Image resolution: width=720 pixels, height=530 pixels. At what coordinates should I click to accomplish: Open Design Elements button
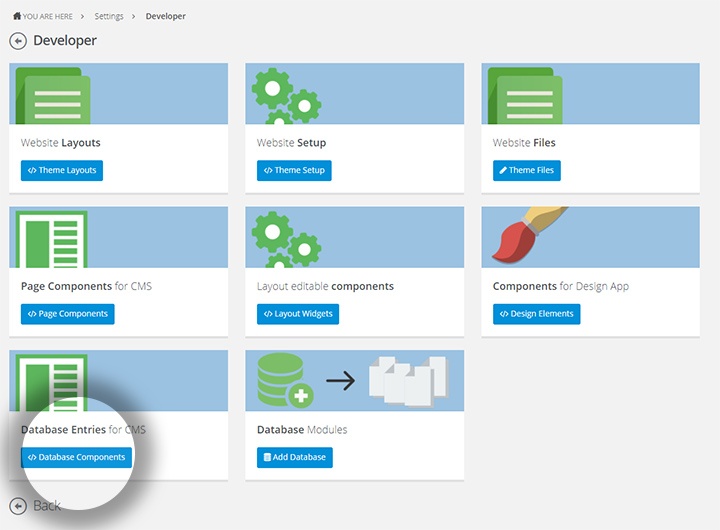tap(536, 314)
